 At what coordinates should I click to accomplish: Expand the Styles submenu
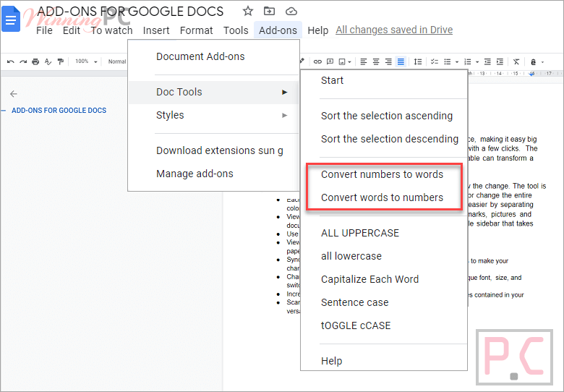pyautogui.click(x=213, y=115)
